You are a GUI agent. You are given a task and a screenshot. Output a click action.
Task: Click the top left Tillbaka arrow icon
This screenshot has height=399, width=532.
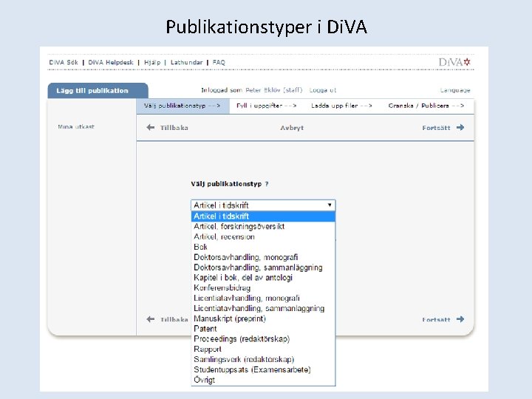150,128
